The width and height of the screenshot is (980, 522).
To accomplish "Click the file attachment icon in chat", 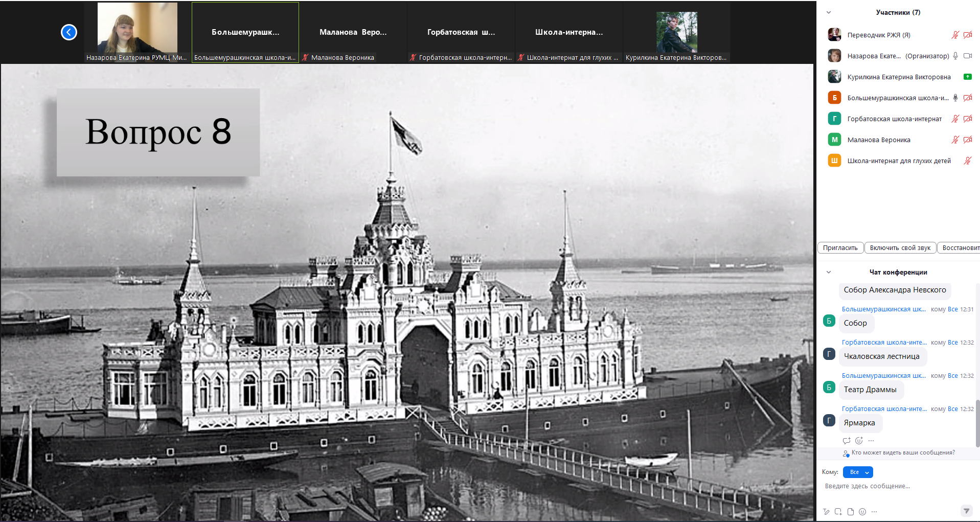I will pyautogui.click(x=851, y=512).
